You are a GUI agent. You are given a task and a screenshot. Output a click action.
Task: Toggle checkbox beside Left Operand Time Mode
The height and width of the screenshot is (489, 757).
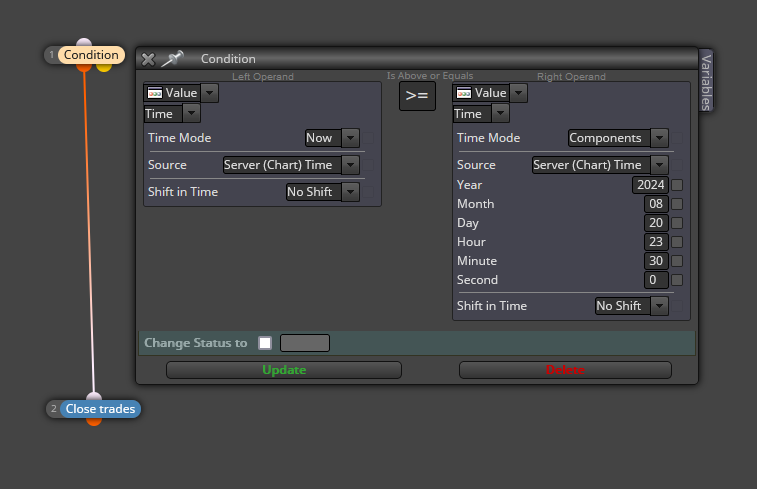368,138
